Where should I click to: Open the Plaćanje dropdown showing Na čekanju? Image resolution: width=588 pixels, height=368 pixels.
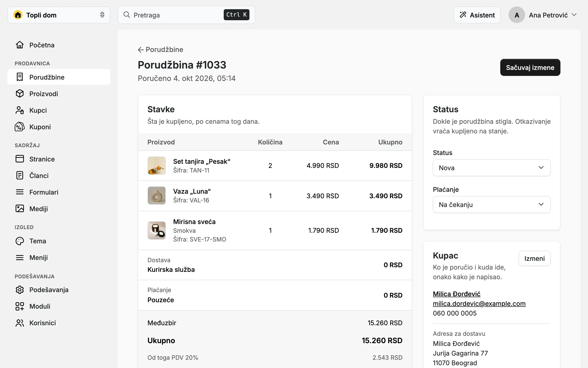(492, 204)
